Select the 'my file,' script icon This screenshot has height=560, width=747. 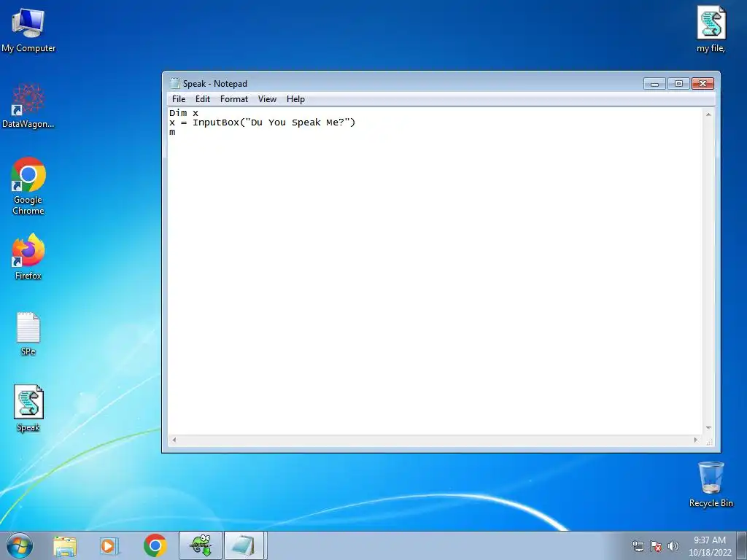[711, 29]
